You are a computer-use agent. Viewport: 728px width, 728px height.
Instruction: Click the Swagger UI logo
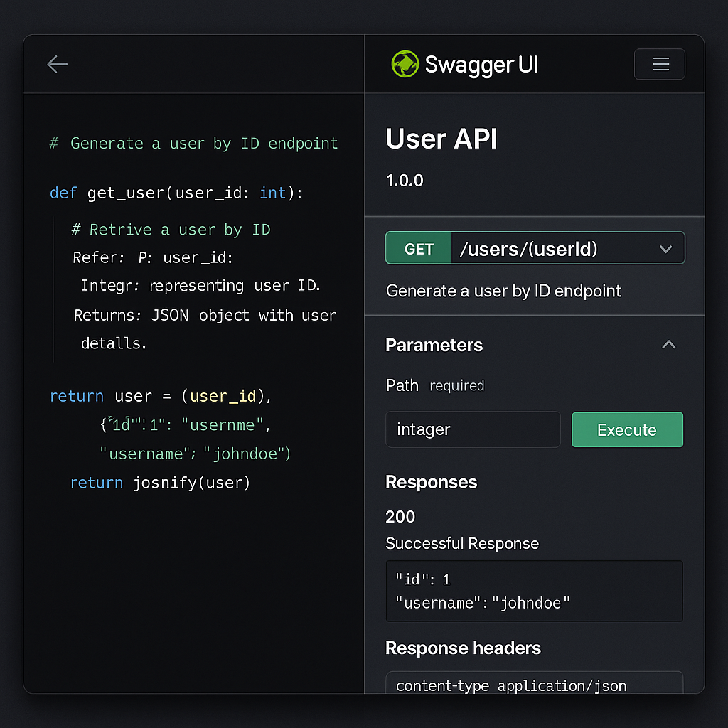point(405,64)
